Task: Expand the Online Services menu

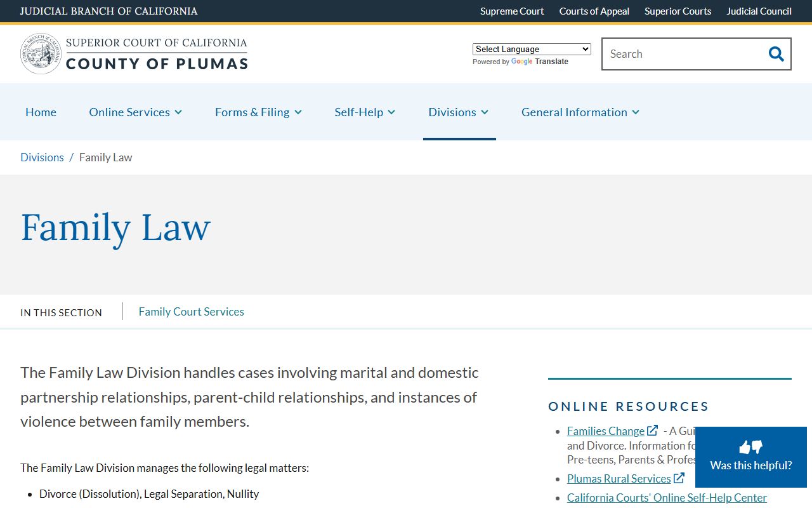Action: click(x=136, y=112)
